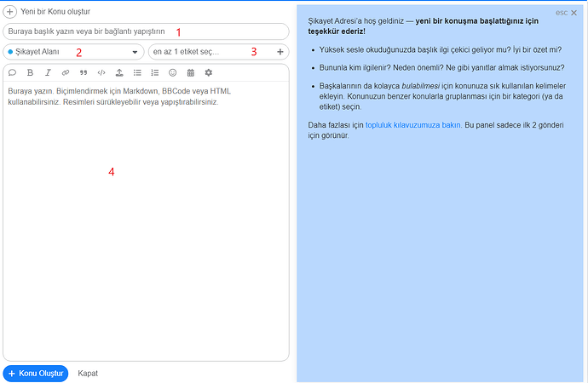This screenshot has width=588, height=383.
Task: Create a numbered list from the toolbar
Action: coord(155,73)
